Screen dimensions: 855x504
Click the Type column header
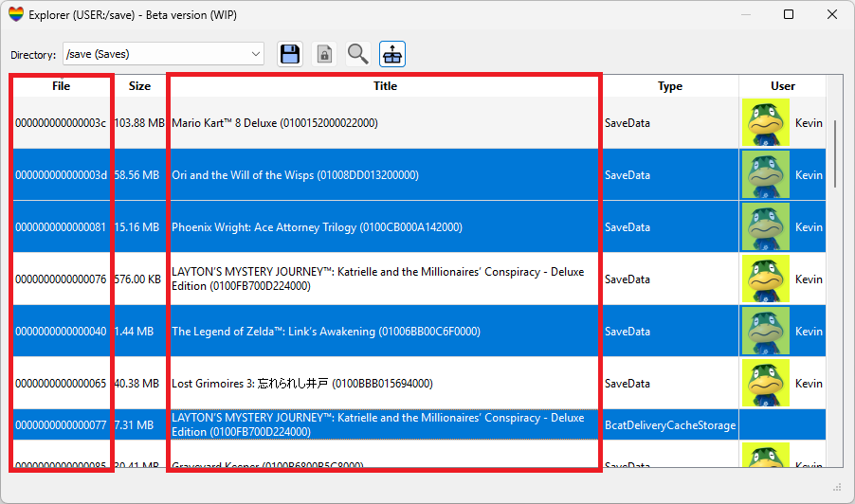point(670,86)
